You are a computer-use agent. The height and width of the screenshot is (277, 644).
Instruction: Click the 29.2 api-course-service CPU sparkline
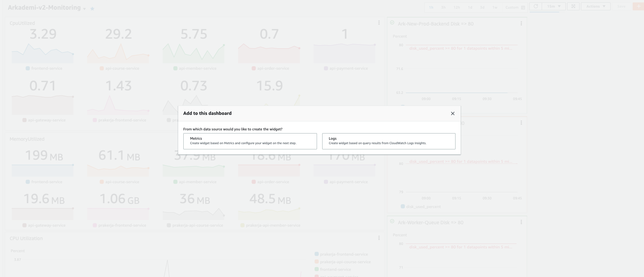click(x=118, y=53)
